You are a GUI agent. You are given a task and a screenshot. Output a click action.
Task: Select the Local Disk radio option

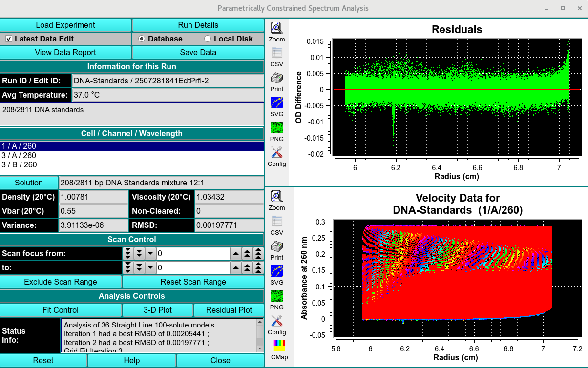click(x=208, y=39)
